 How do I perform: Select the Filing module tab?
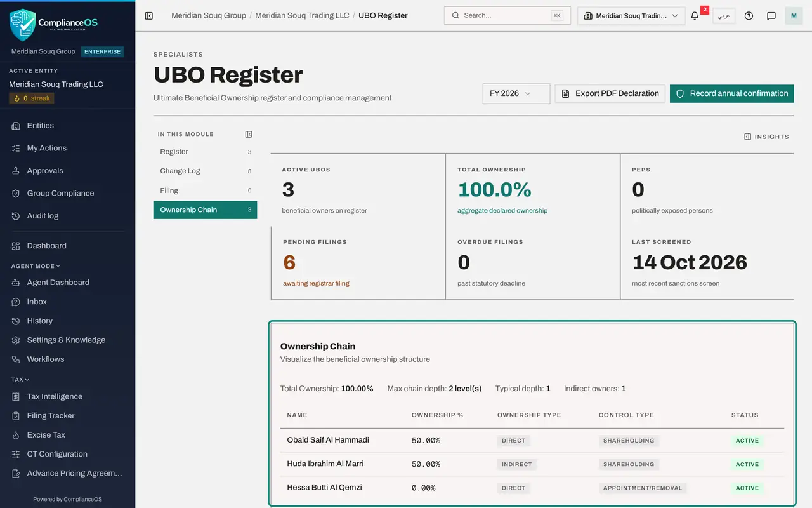205,190
